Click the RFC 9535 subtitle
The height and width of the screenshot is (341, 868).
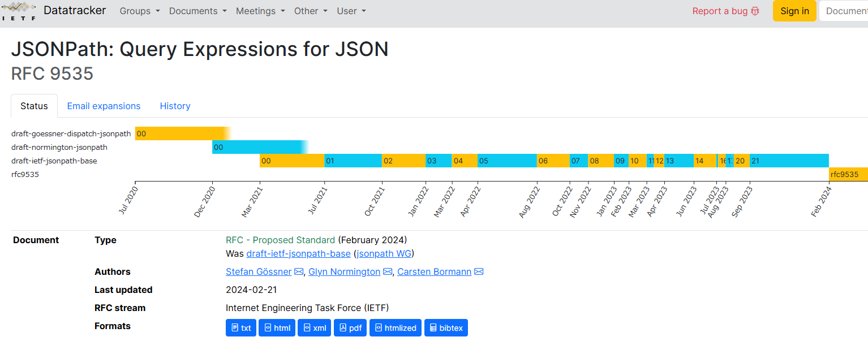[53, 74]
